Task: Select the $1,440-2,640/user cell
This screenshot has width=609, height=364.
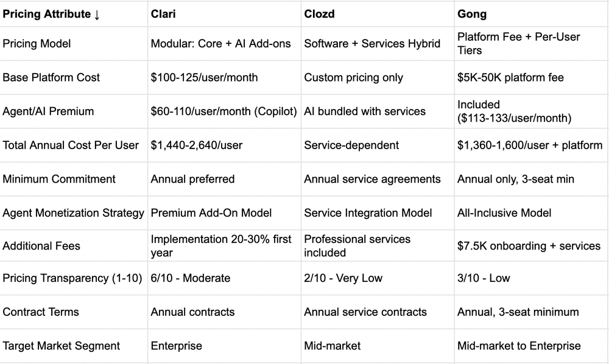Action: pos(224,145)
